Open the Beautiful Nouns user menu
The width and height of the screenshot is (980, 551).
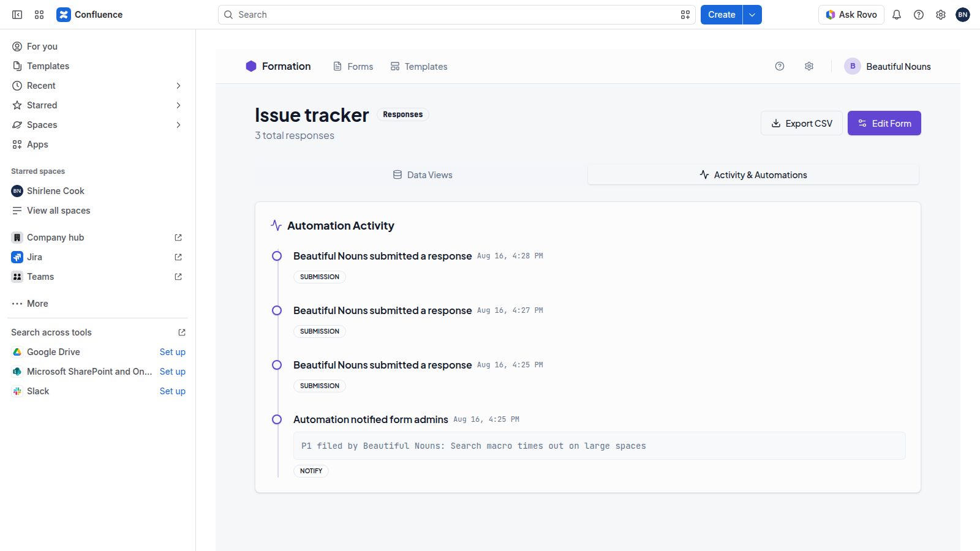pos(888,66)
